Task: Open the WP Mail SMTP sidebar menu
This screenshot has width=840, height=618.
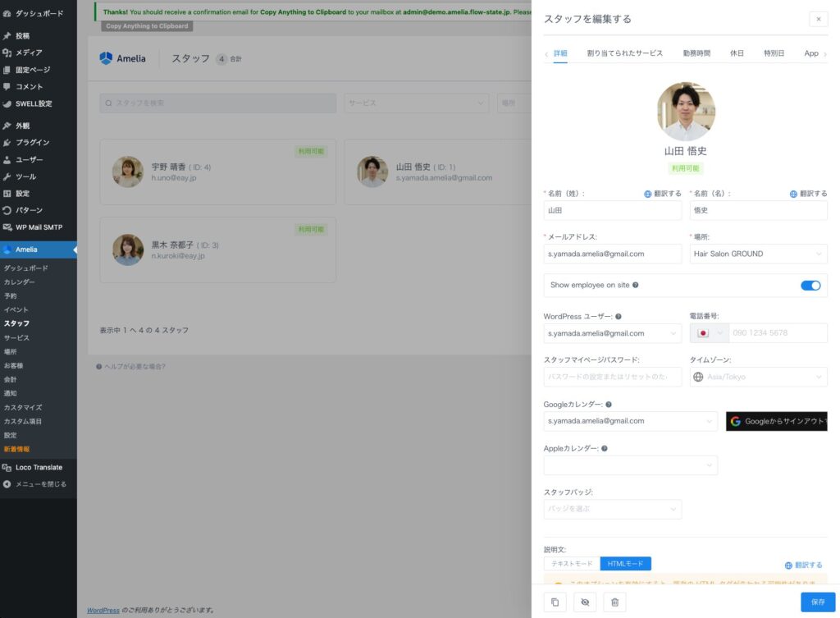Action: 38,227
